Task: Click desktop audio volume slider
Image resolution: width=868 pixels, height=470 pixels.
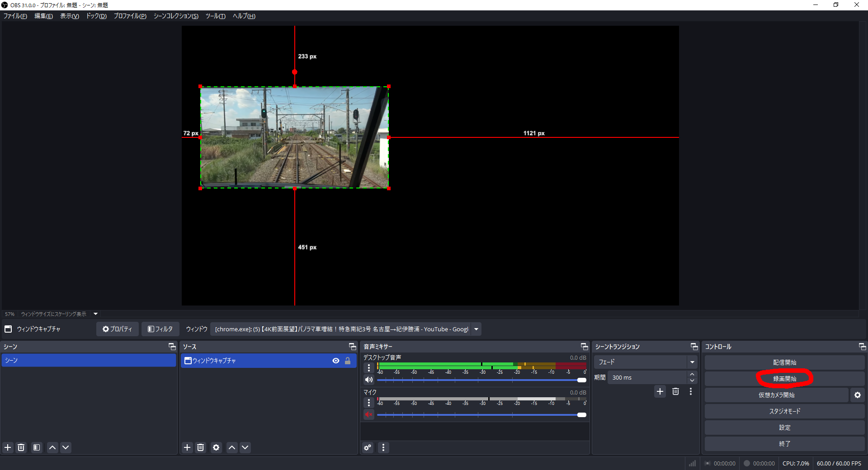Action: click(x=479, y=380)
